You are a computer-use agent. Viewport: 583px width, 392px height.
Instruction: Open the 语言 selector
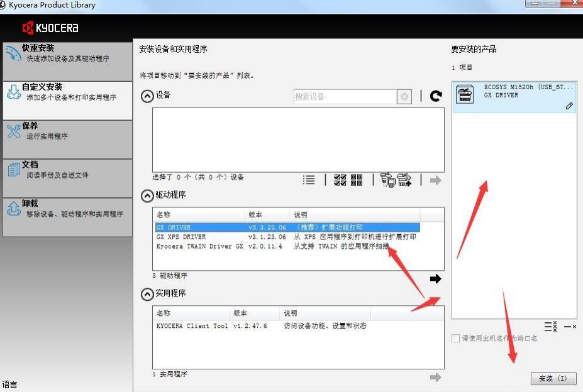pyautogui.click(x=9, y=384)
